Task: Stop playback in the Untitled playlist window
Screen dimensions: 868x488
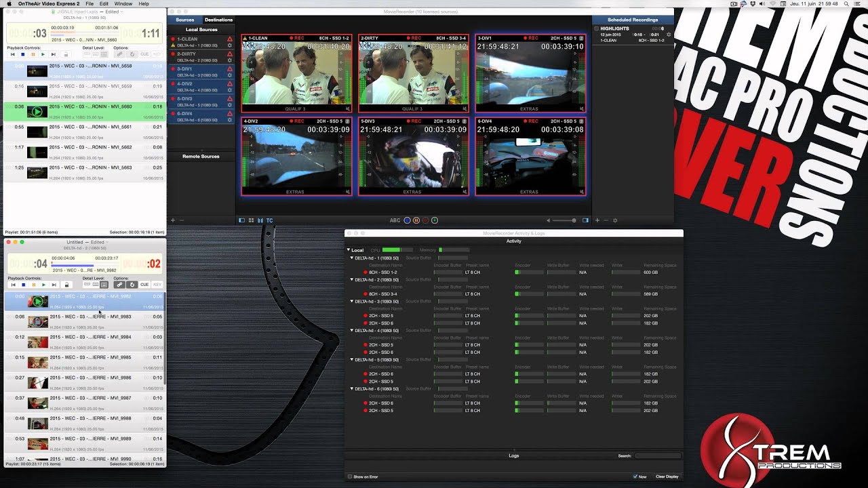Action: click(23, 285)
